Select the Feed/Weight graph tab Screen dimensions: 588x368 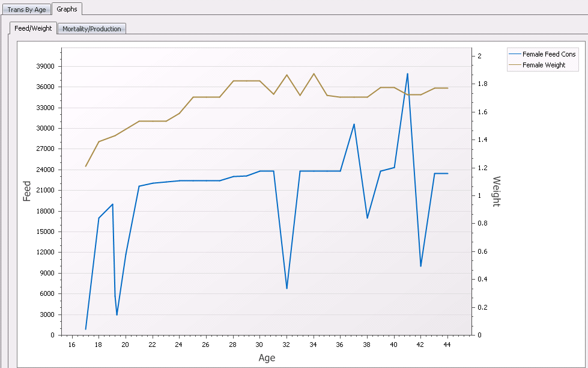click(x=33, y=28)
